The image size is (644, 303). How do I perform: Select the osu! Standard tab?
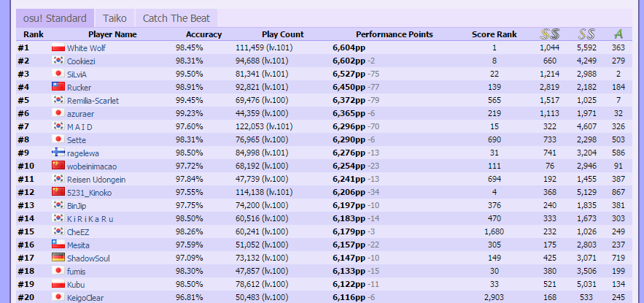point(55,18)
